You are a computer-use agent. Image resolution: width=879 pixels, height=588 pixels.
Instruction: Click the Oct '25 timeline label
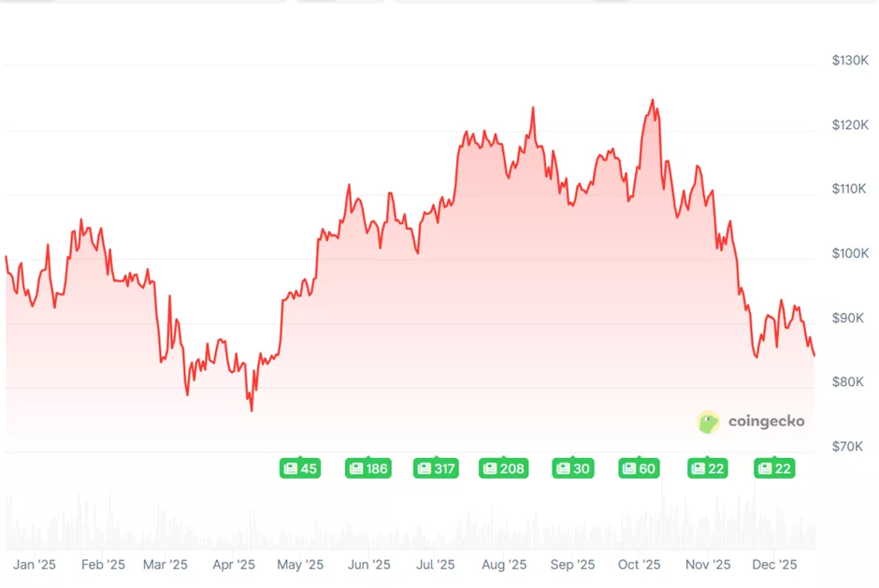pyautogui.click(x=640, y=565)
